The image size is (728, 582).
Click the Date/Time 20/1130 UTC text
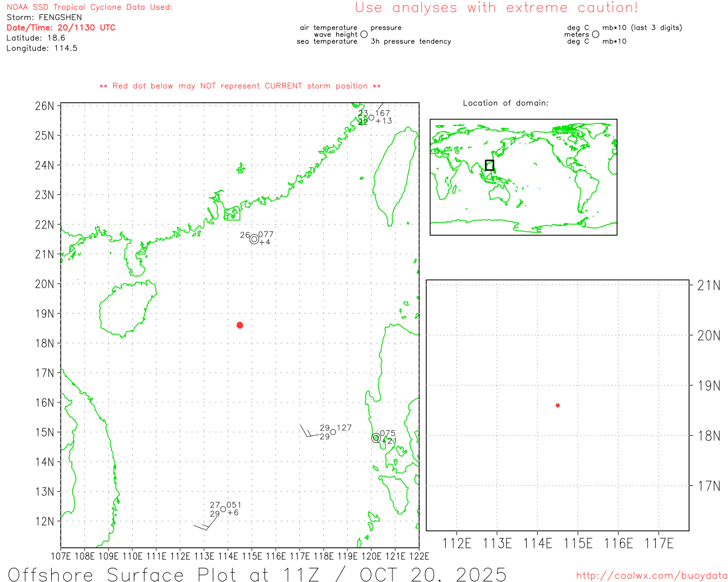pos(61,27)
